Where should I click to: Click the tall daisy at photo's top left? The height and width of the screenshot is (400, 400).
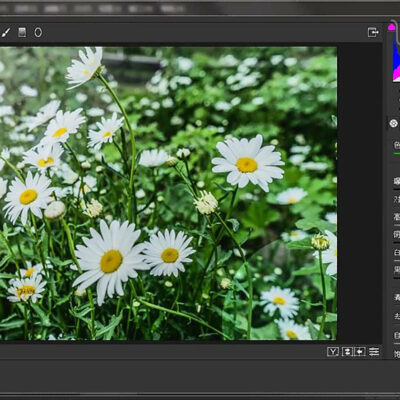(x=85, y=68)
